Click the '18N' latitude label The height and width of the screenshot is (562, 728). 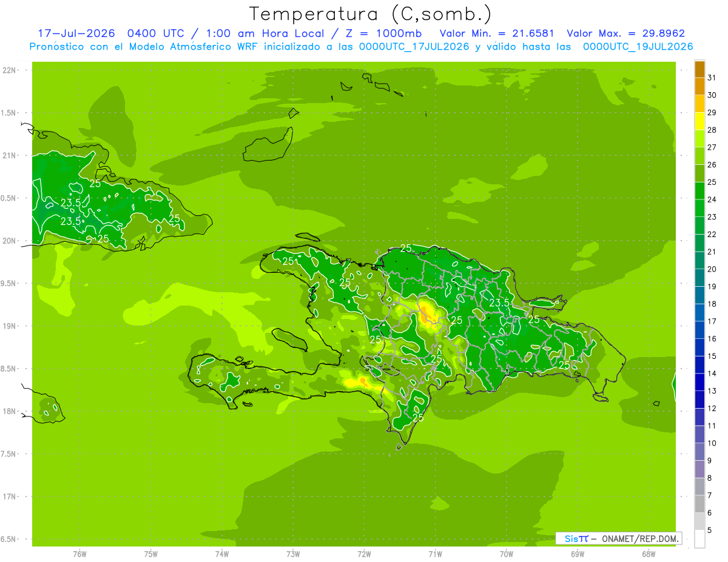tap(9, 412)
